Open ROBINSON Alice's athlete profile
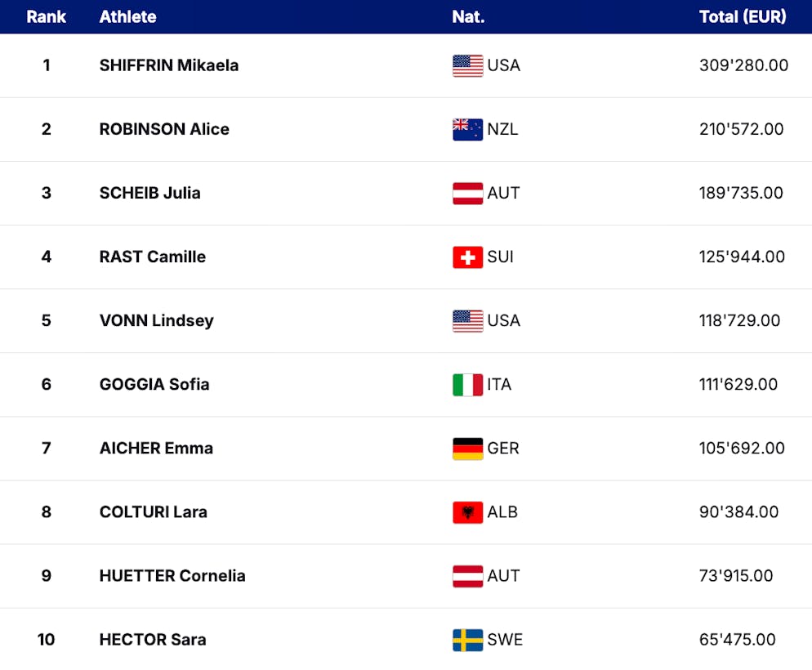 [164, 129]
